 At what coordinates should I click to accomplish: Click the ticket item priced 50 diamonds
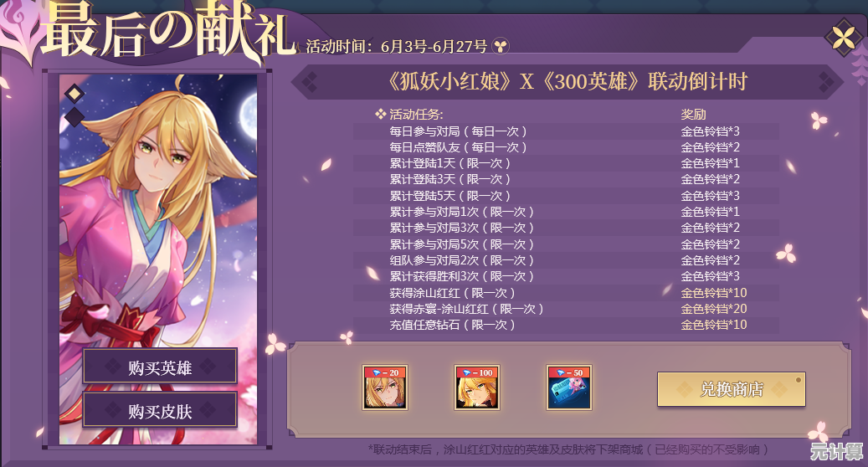[569, 387]
